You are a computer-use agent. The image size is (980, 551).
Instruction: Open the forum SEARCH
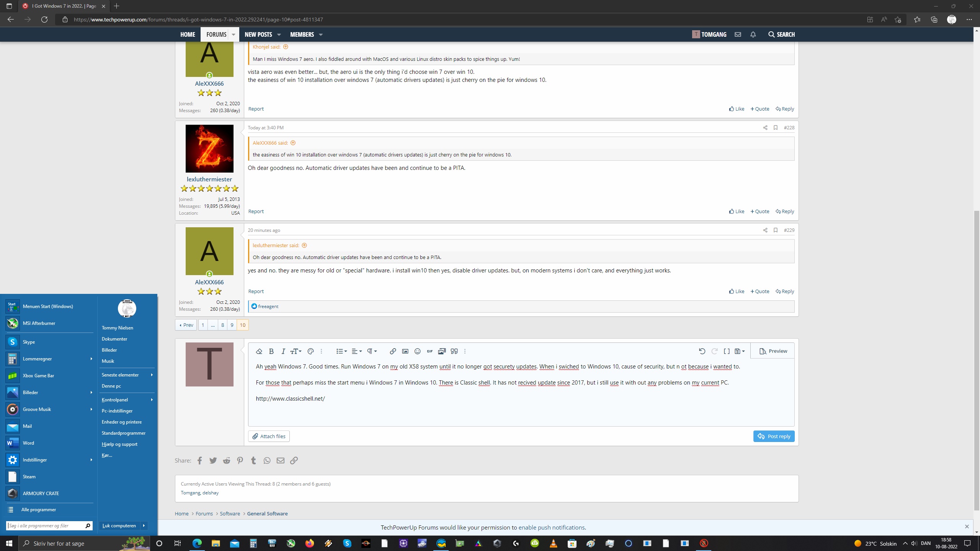[x=781, y=34]
